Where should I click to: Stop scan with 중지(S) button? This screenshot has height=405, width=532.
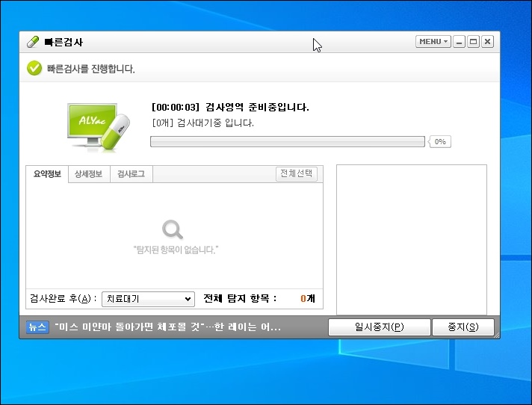click(463, 327)
